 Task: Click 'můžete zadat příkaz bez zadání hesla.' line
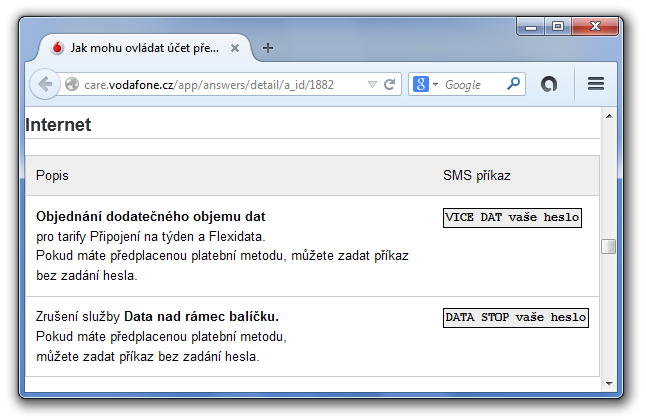[x=147, y=357]
